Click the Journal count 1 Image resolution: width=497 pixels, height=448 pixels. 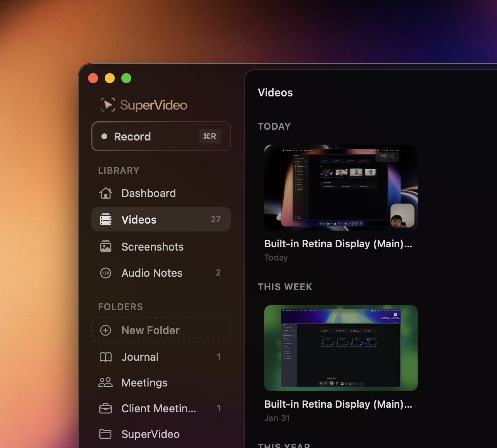tap(219, 357)
